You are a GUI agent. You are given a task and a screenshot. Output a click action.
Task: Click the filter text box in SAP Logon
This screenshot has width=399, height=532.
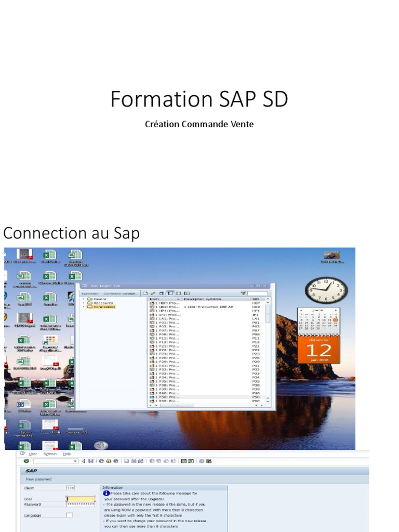click(x=257, y=294)
